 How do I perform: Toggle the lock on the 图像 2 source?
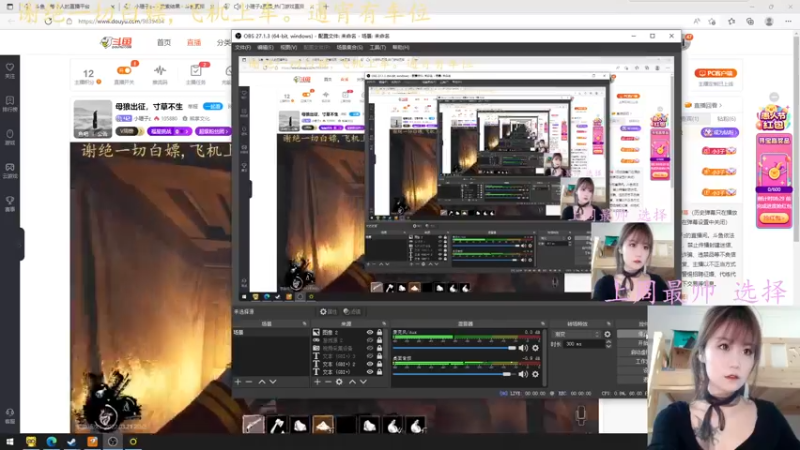[x=380, y=333]
